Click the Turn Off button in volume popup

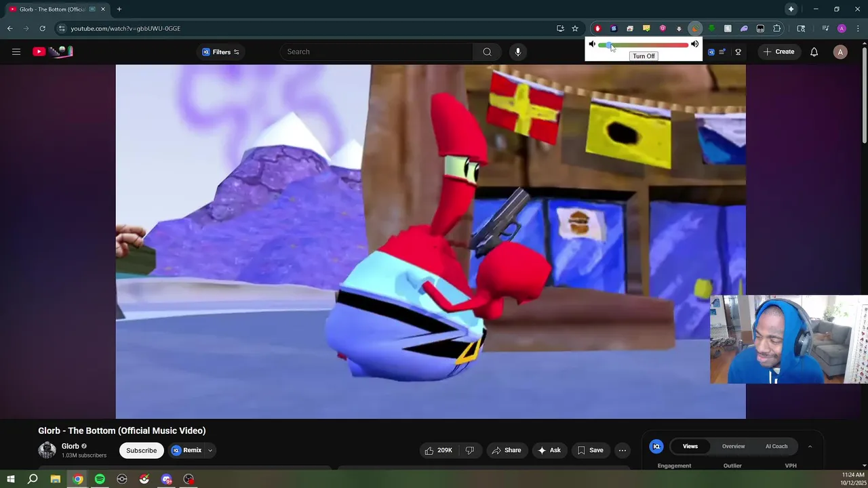click(644, 56)
